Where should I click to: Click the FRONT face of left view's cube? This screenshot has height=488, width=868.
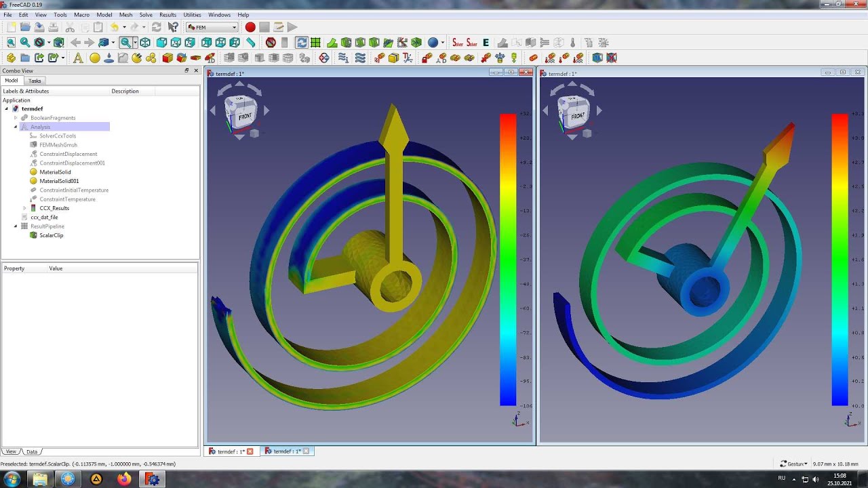pos(244,116)
